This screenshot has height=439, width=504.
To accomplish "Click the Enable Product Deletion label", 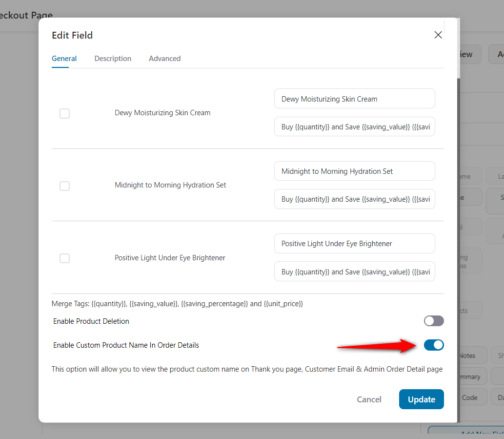I will click(91, 321).
